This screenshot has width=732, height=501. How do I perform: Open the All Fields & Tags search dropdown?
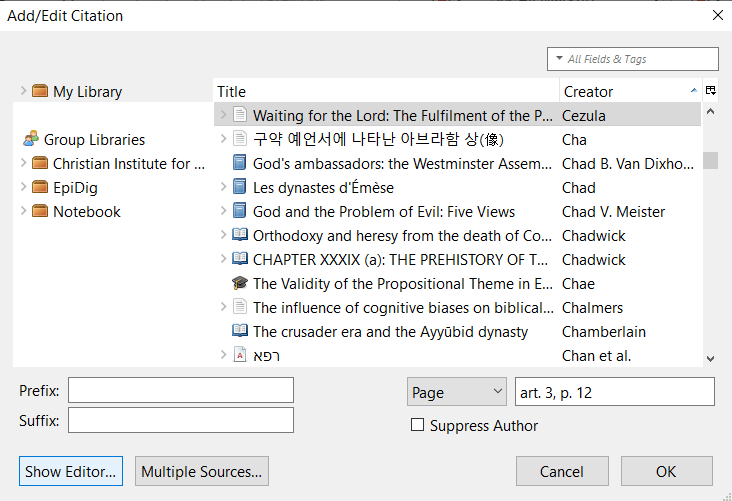click(x=559, y=60)
